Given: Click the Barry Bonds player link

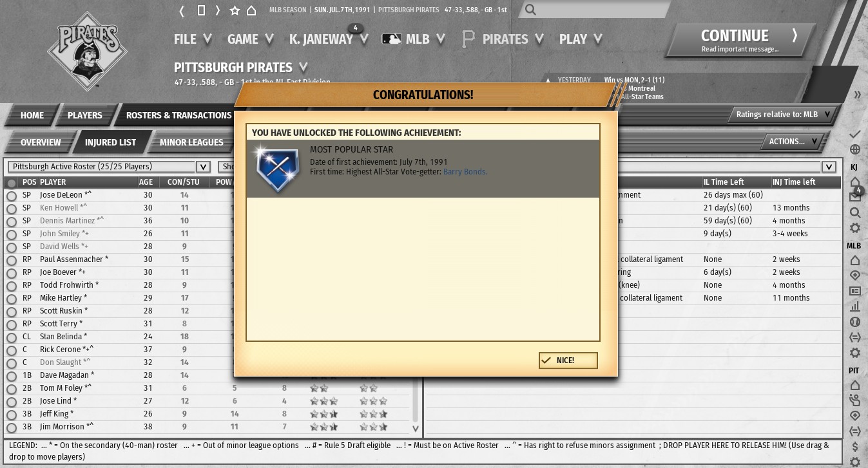Looking at the screenshot, I should (465, 172).
